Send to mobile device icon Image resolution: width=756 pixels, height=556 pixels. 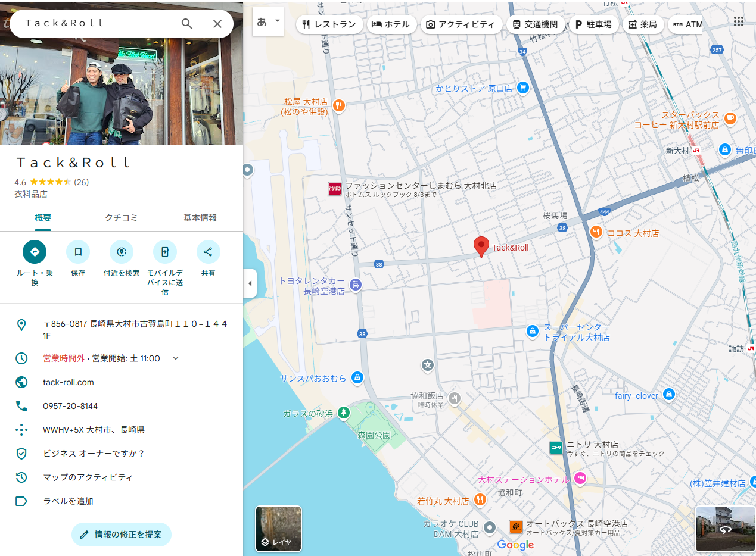tap(165, 252)
